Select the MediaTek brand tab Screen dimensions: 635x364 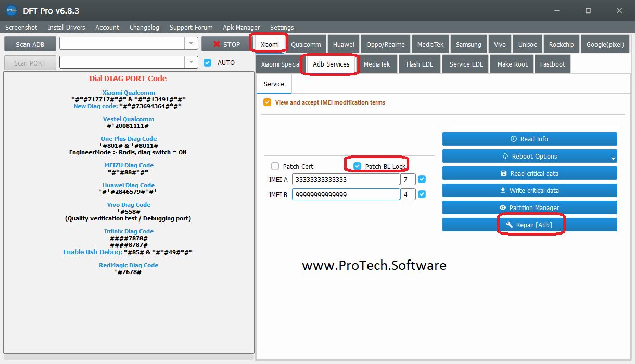430,44
